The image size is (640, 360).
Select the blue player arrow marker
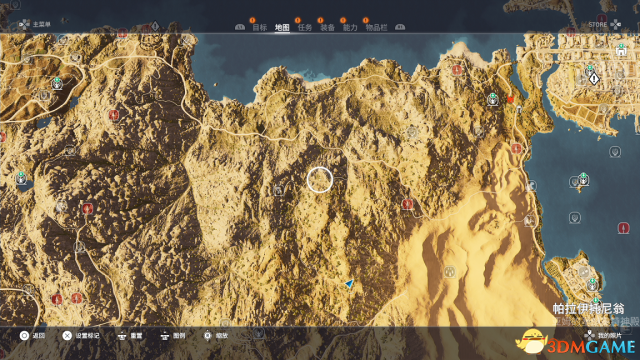(x=349, y=283)
